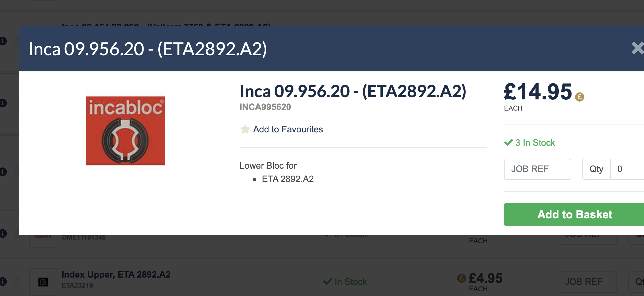Image resolution: width=644 pixels, height=296 pixels.
Task: Focus the JOB REF field in the dialog
Action: click(x=538, y=169)
